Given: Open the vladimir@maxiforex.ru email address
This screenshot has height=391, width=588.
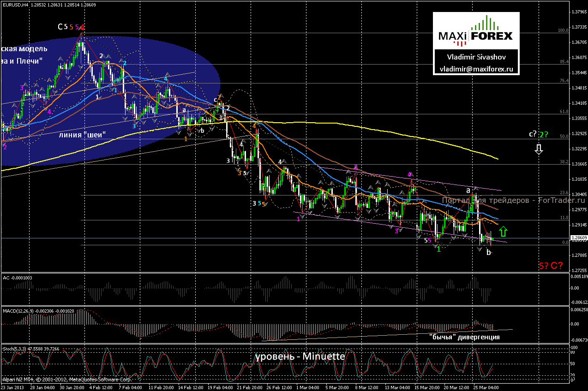Looking at the screenshot, I should [x=475, y=69].
